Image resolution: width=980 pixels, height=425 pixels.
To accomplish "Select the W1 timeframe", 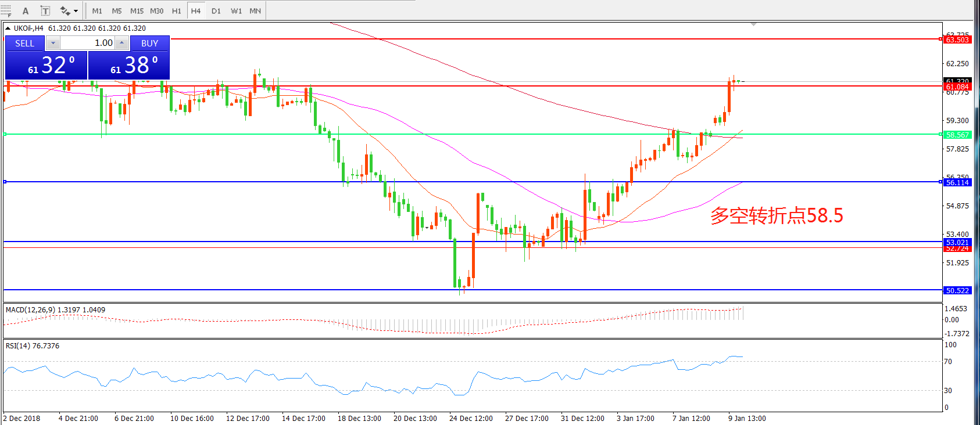I will (x=236, y=11).
